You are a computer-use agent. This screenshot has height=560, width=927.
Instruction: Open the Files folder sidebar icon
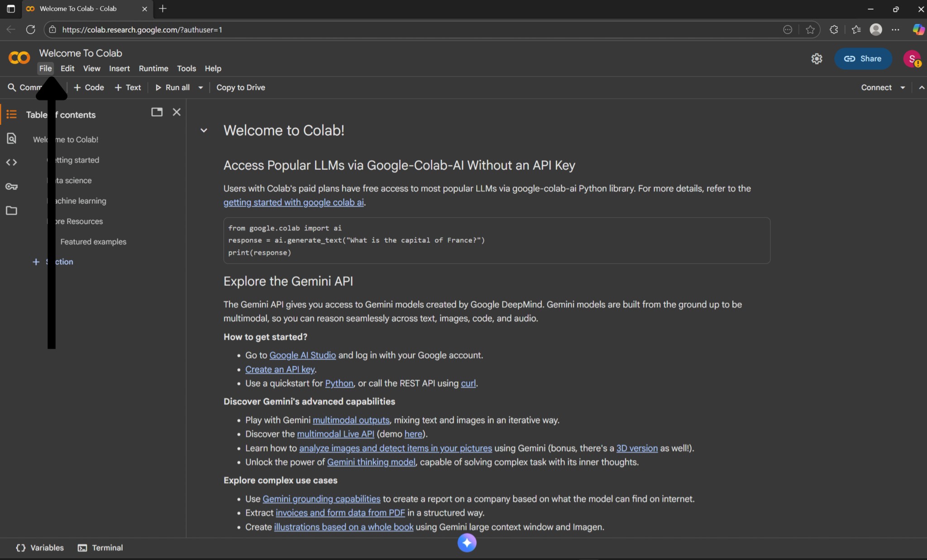point(12,211)
